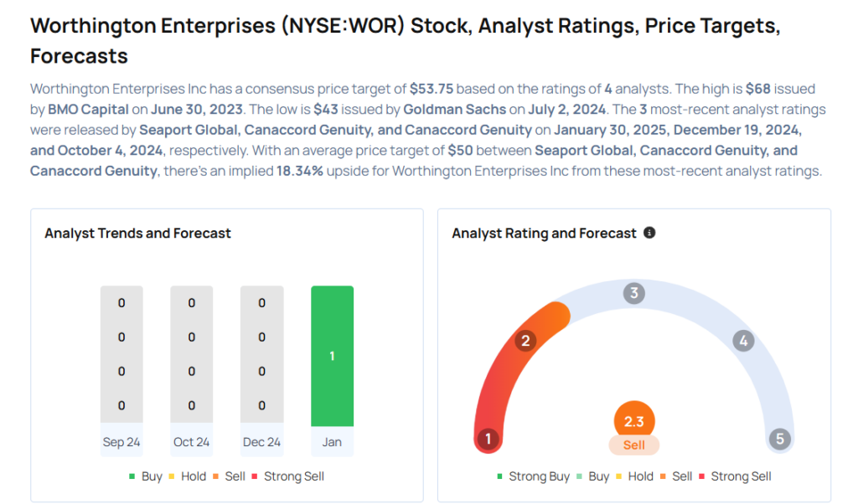The image size is (858, 504).
Task: Click the green Jan bar in the chart
Action: [332, 357]
